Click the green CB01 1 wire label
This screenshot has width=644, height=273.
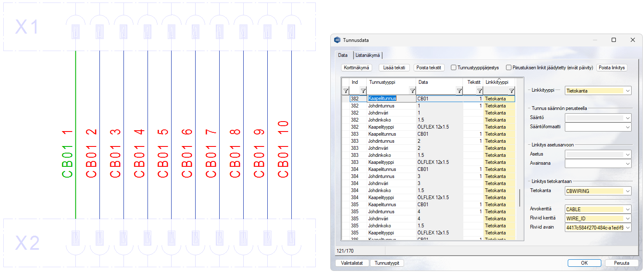point(68,154)
